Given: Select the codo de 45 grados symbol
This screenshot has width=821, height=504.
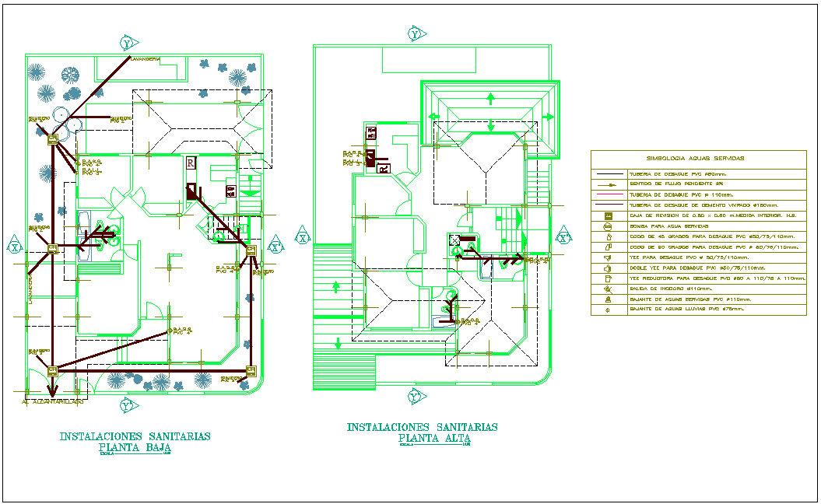Looking at the screenshot, I should (608, 237).
